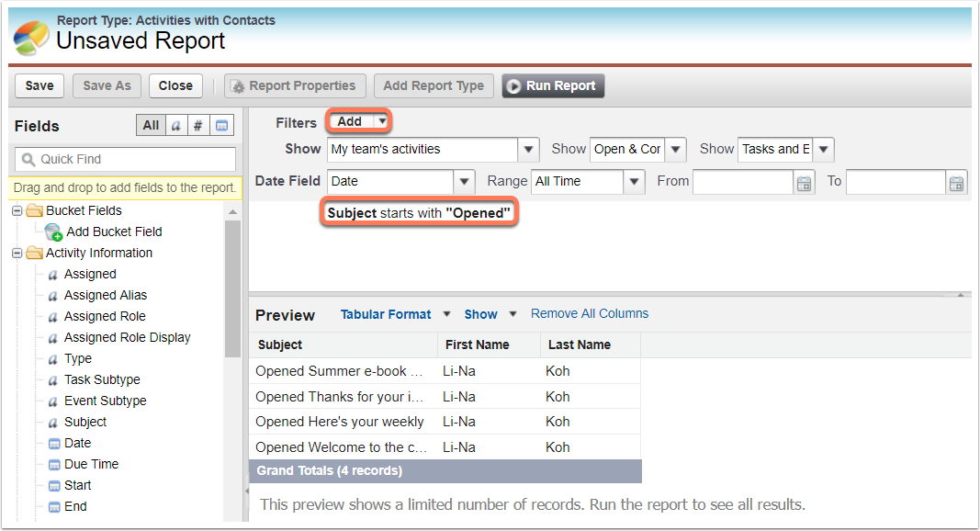Open the My team's activities dropdown
980x531 pixels.
coord(528,150)
